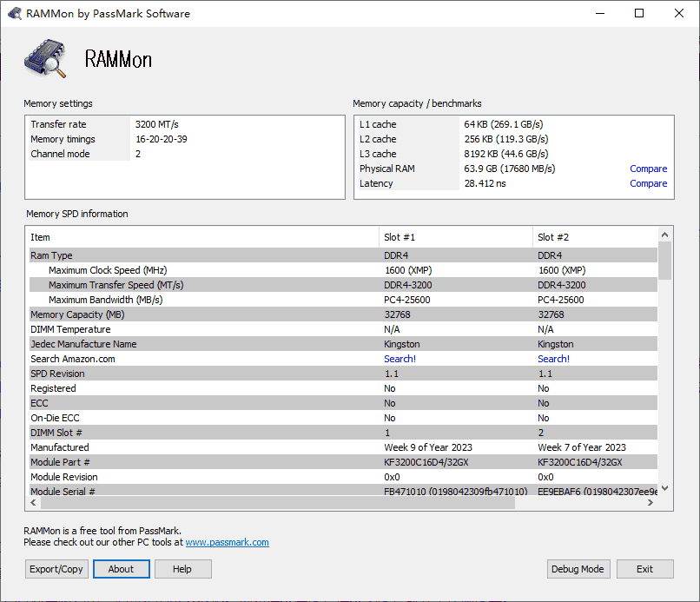Close the RAMMon window
This screenshot has height=602, width=700.
pos(679,13)
